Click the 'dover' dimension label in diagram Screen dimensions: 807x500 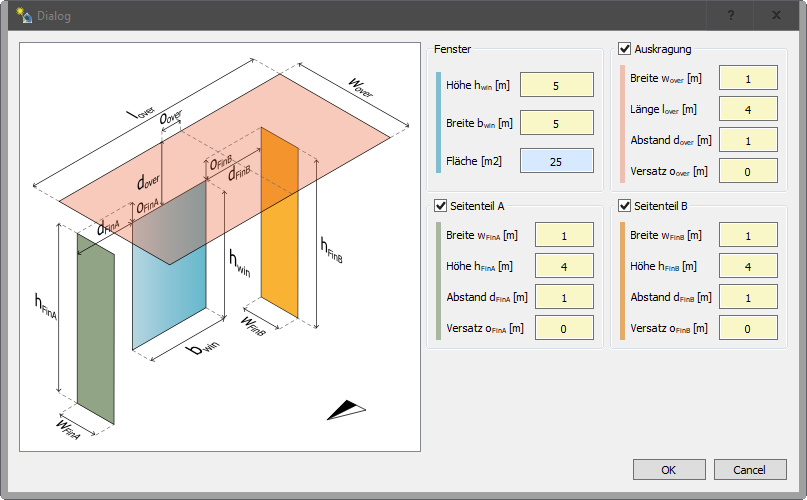click(x=148, y=181)
